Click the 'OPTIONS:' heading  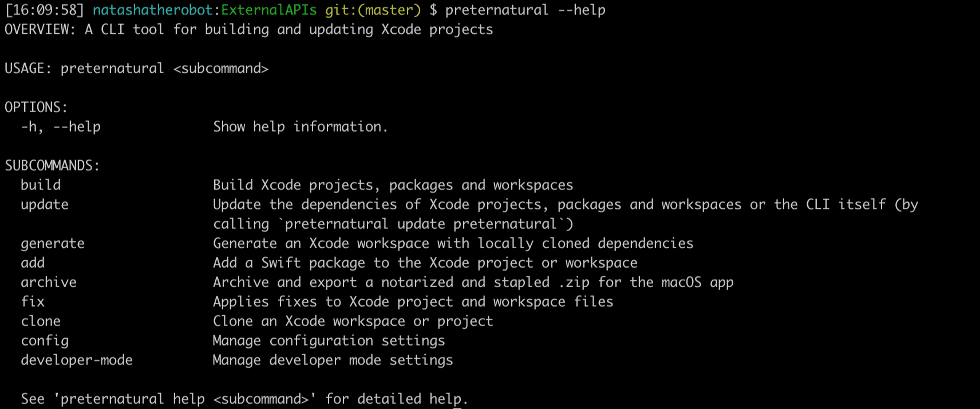[36, 108]
